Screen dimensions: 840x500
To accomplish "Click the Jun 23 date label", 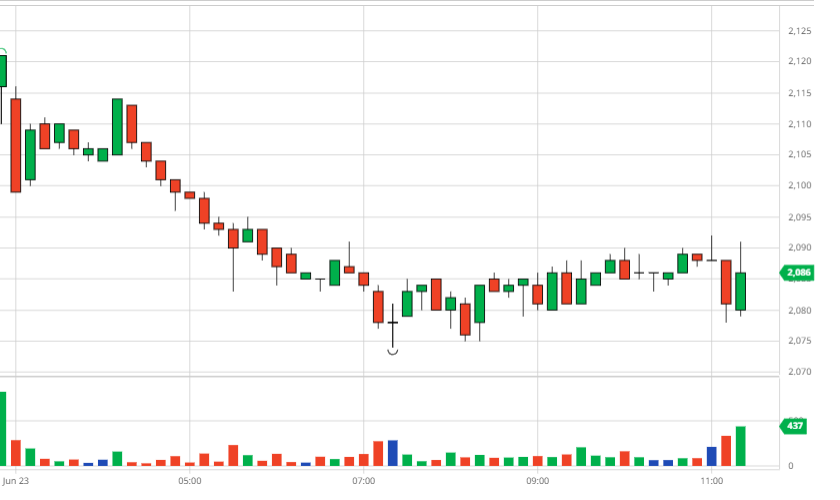I will [x=16, y=481].
